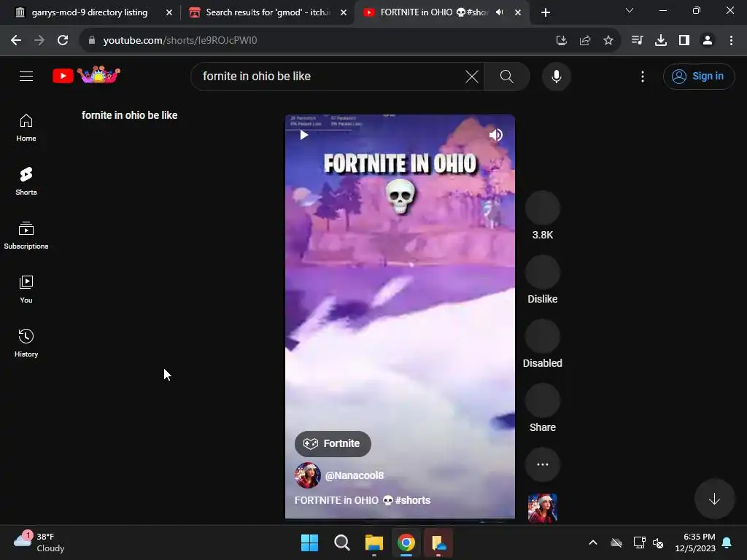Share this page from the address bar

coord(585,41)
